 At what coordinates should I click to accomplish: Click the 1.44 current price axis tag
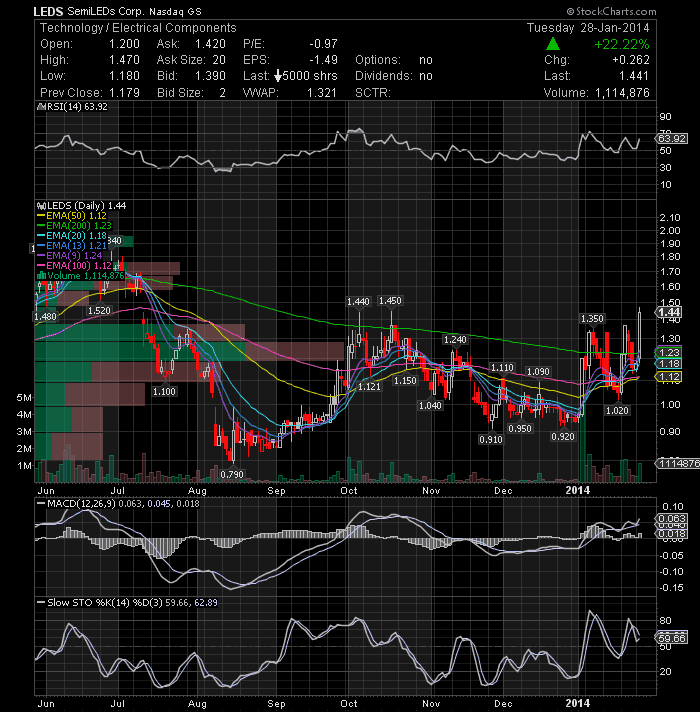tap(668, 312)
